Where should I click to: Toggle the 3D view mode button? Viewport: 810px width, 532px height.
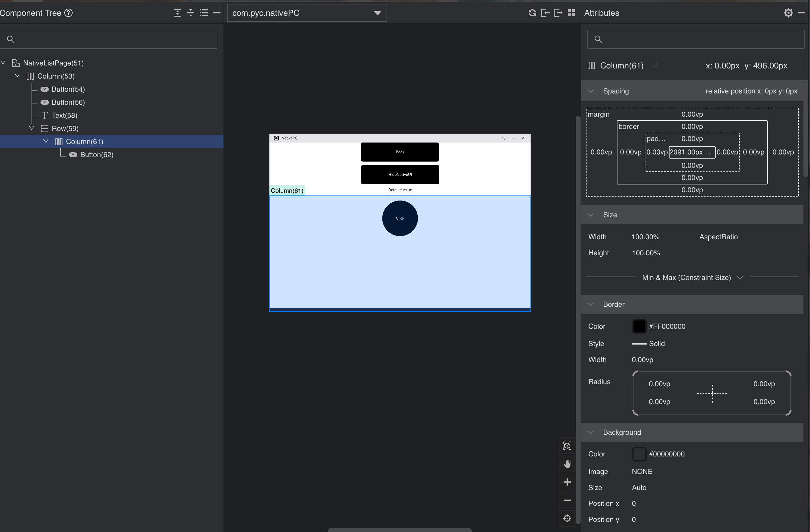pos(567,446)
